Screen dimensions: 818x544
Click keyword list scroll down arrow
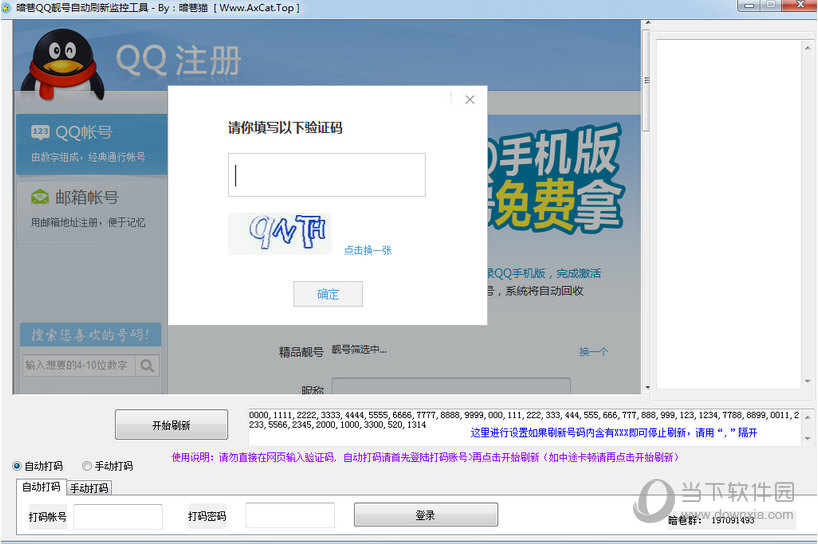pyautogui.click(x=808, y=438)
